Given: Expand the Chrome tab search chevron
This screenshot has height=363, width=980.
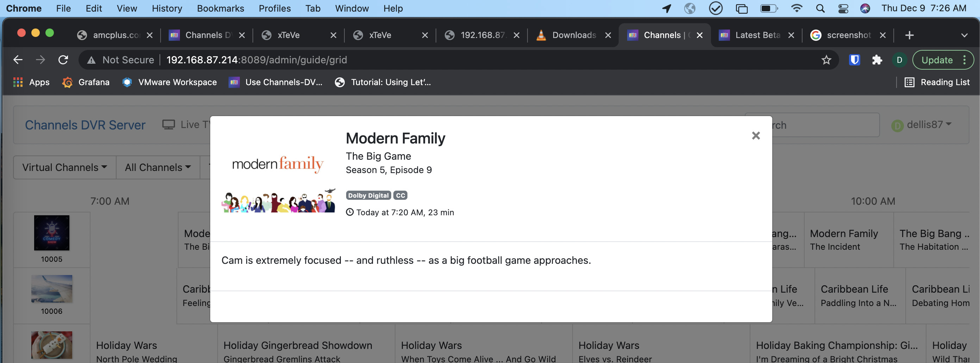Looking at the screenshot, I should pyautogui.click(x=964, y=35).
